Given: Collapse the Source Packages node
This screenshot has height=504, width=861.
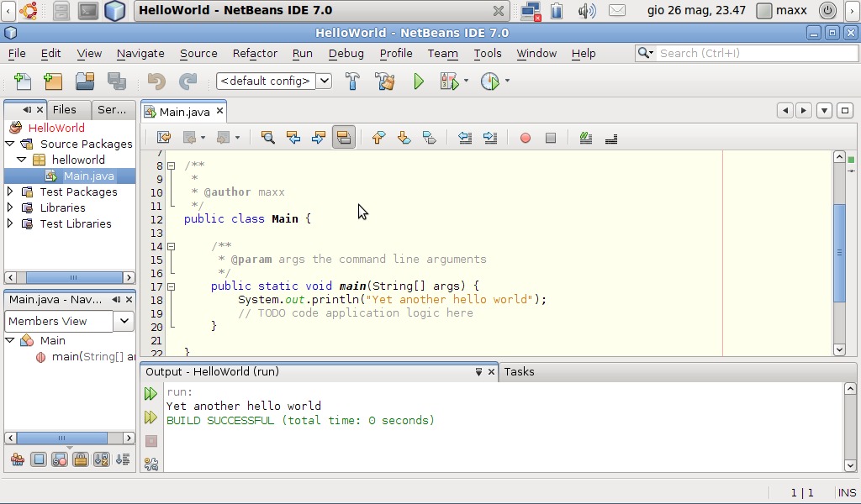Looking at the screenshot, I should click(x=10, y=144).
